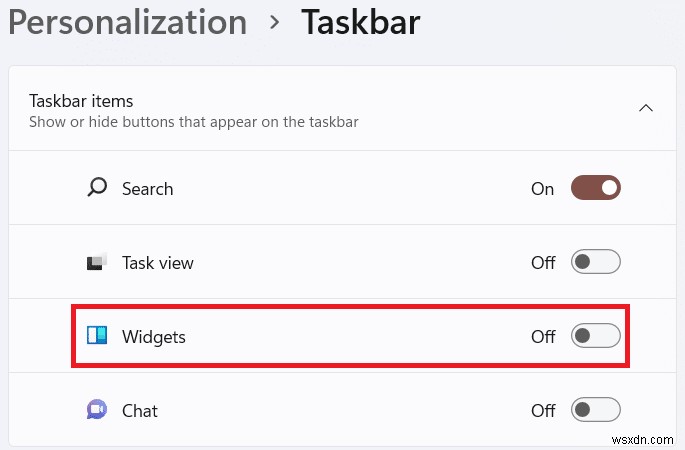Screen dimensions: 685x450
Task: Enable the Chat taskbar toggle
Action: 596,410
